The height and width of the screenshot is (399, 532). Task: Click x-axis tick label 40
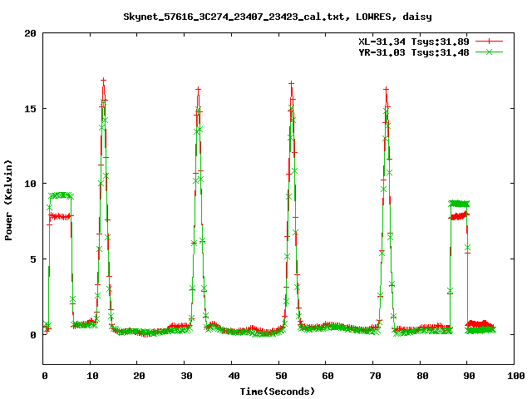point(234,376)
